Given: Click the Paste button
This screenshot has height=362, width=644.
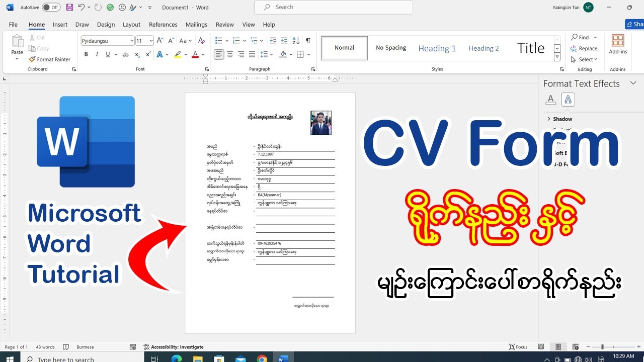Looking at the screenshot, I should point(17,47).
